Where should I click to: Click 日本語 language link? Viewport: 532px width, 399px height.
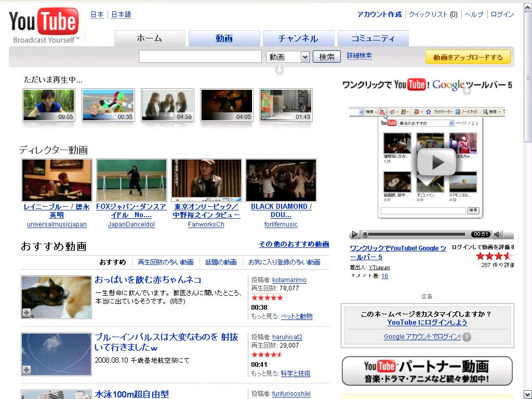[x=121, y=15]
